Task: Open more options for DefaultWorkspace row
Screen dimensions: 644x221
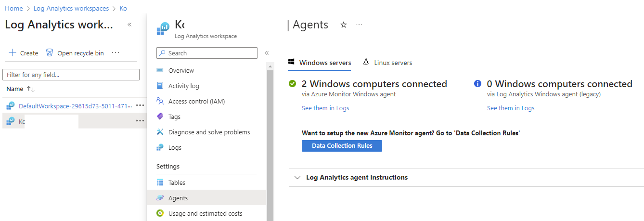Action: 140,105
